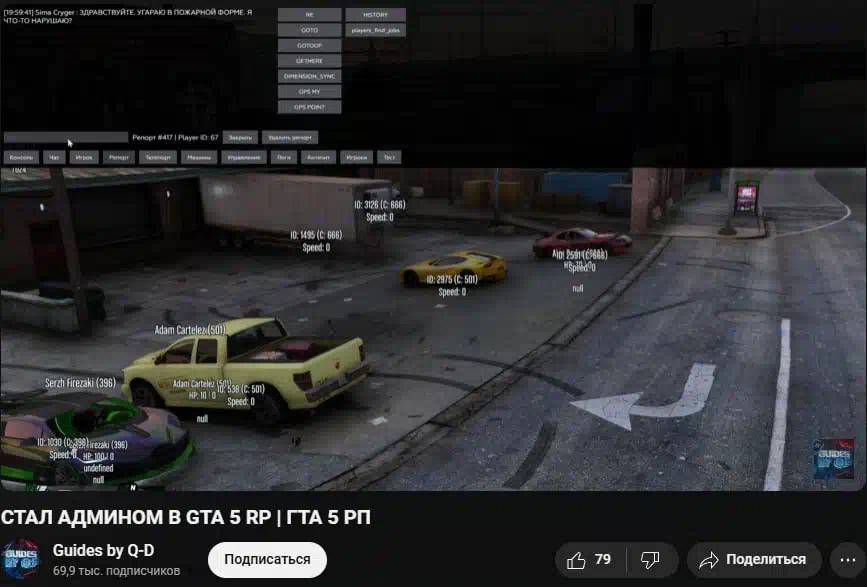Click the 69,9 тыс. подписчиков subscriber count
This screenshot has height=587, width=867.
click(117, 571)
